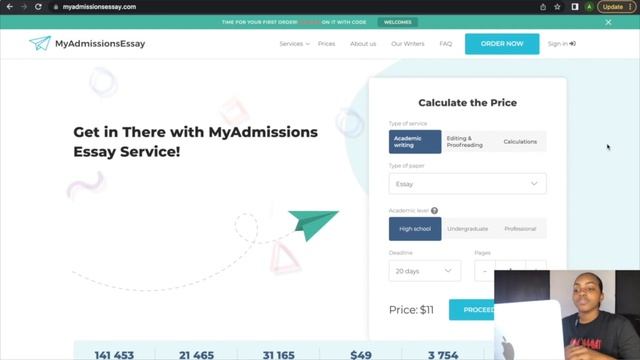Reload the page with the refresh icon
Screen dimensions: 640x360
38,7
